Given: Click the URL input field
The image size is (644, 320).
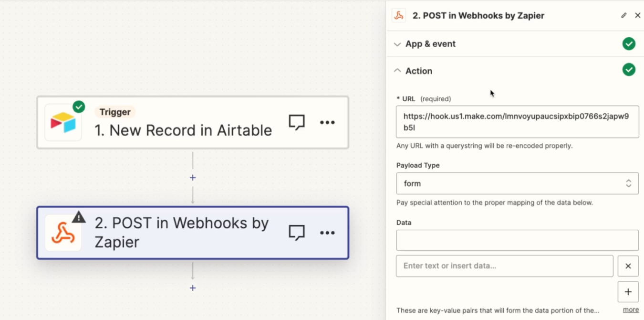Looking at the screenshot, I should click(x=518, y=122).
